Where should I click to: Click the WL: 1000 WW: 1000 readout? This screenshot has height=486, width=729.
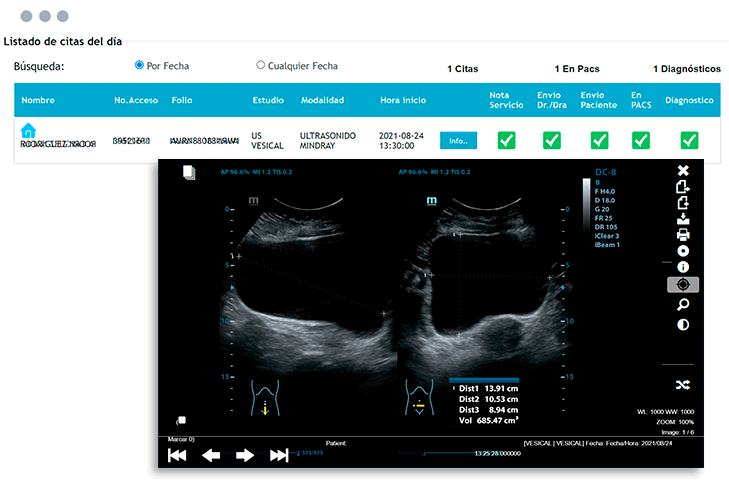tap(665, 412)
